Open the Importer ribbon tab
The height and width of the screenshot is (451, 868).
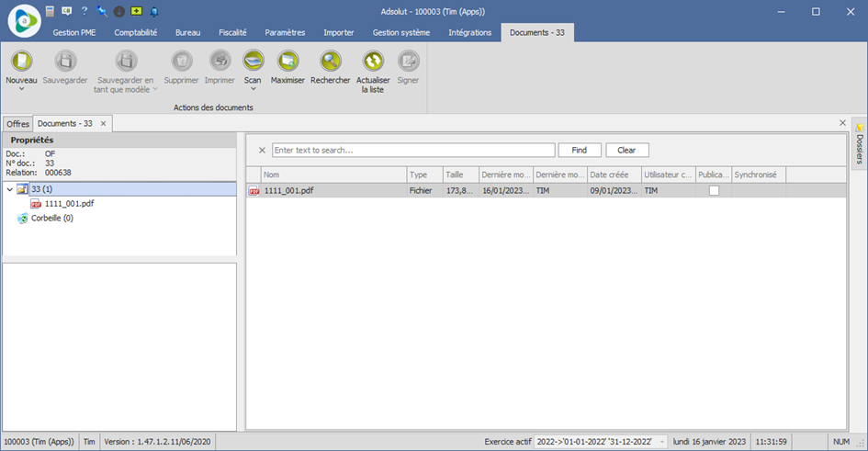[x=339, y=33]
